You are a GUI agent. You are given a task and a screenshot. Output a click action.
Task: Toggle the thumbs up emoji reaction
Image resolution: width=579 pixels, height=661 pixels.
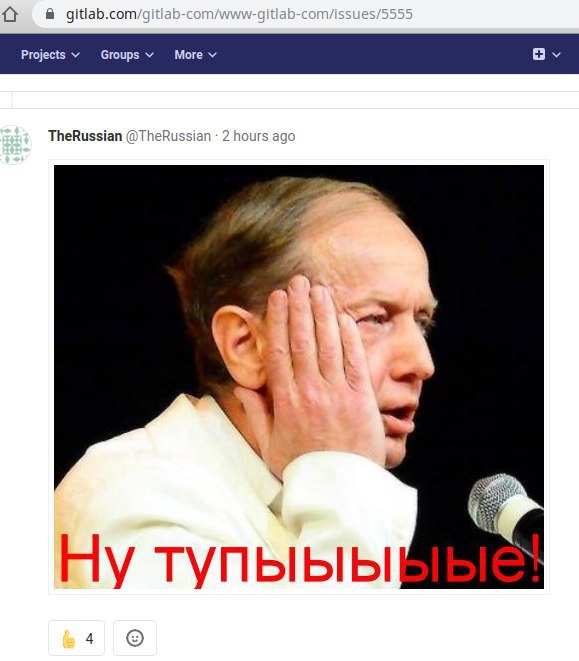69,639
